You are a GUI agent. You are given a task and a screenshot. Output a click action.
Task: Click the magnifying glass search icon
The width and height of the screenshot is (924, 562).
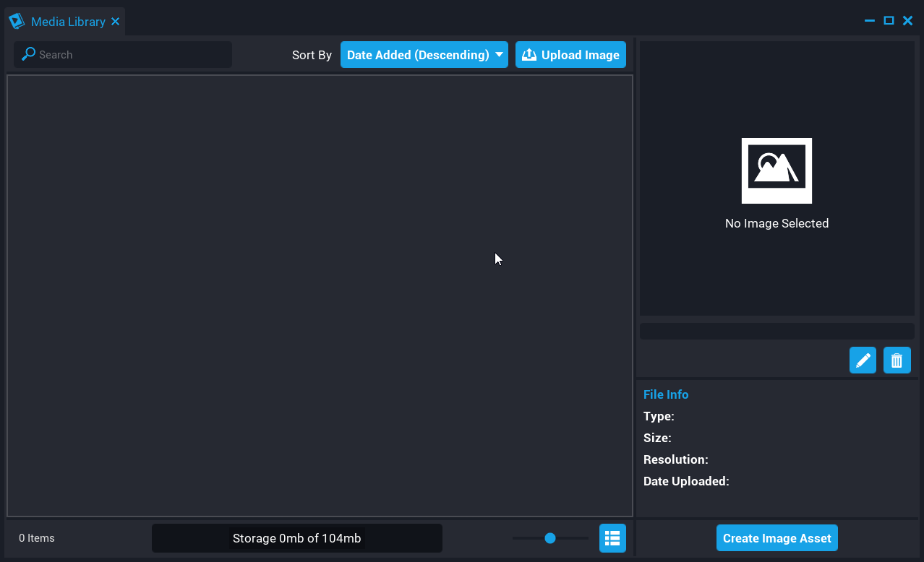(28, 54)
